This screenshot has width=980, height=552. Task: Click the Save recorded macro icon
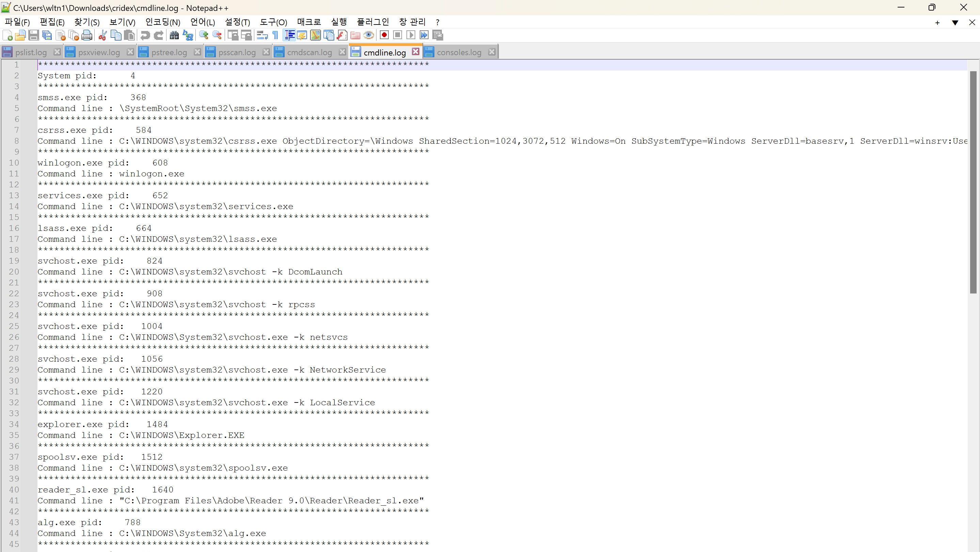click(438, 35)
